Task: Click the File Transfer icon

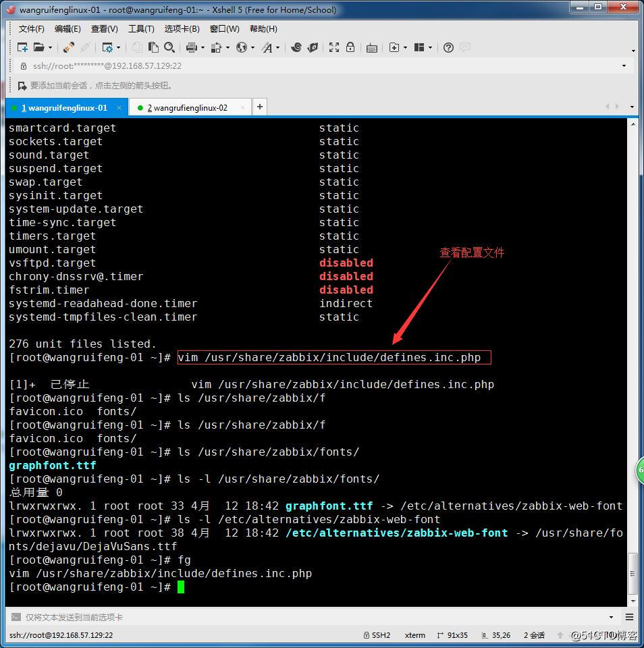Action: pyautogui.click(x=216, y=47)
